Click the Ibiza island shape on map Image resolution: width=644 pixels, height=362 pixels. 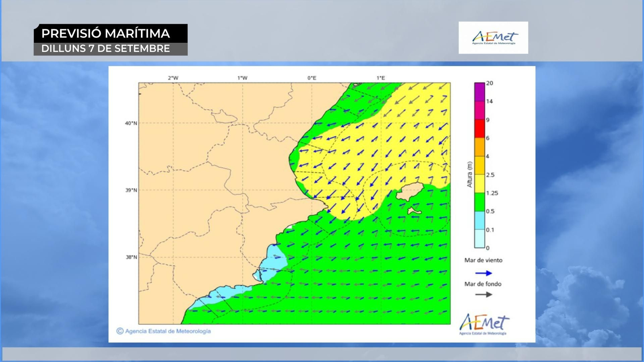click(x=410, y=191)
